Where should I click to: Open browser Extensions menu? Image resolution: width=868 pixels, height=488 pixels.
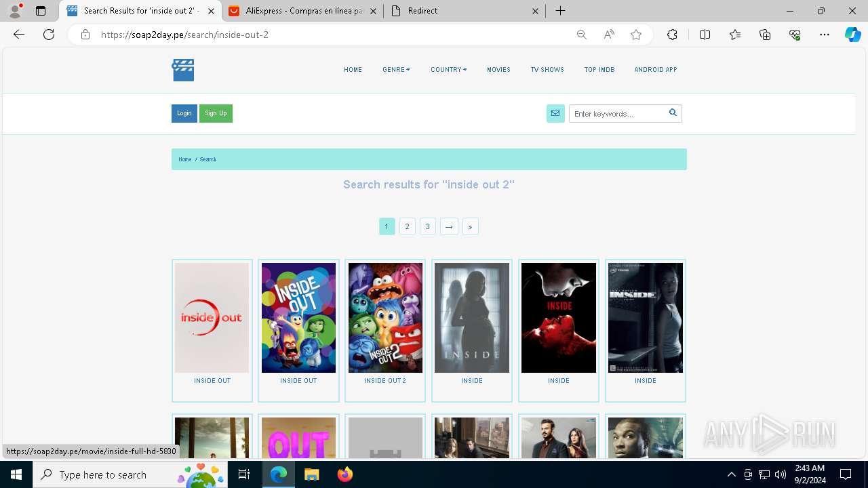(x=672, y=35)
